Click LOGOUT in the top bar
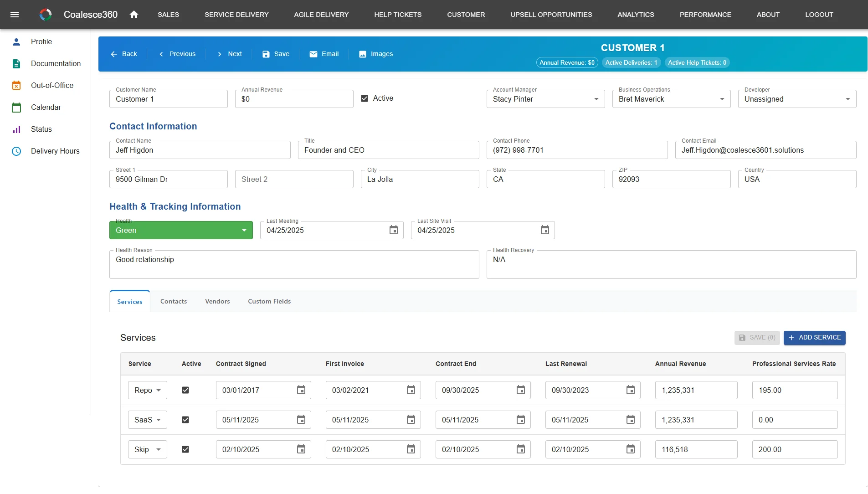 click(819, 15)
